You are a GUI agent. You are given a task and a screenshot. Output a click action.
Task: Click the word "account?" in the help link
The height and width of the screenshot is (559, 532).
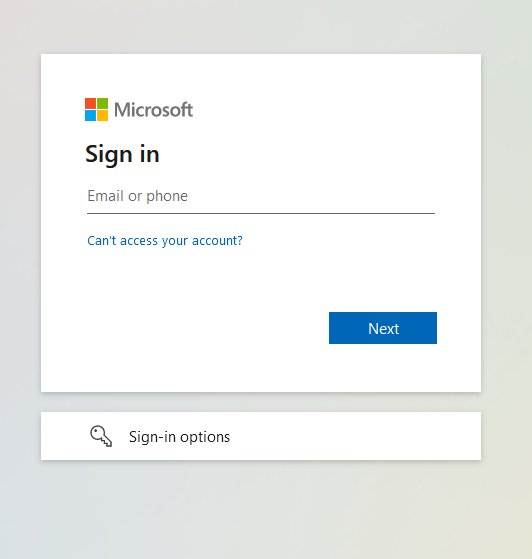(x=217, y=241)
